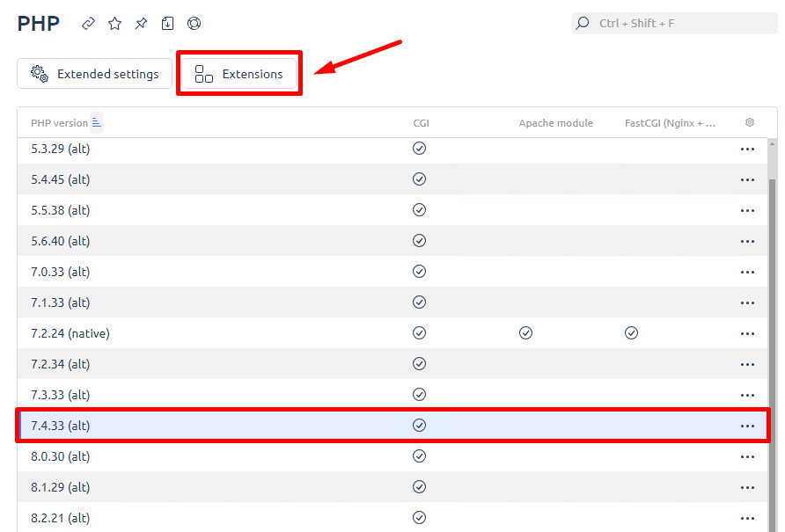The width and height of the screenshot is (785, 532).
Task: Click CGI check mark for 7.1.33 (alt)
Action: (x=419, y=302)
